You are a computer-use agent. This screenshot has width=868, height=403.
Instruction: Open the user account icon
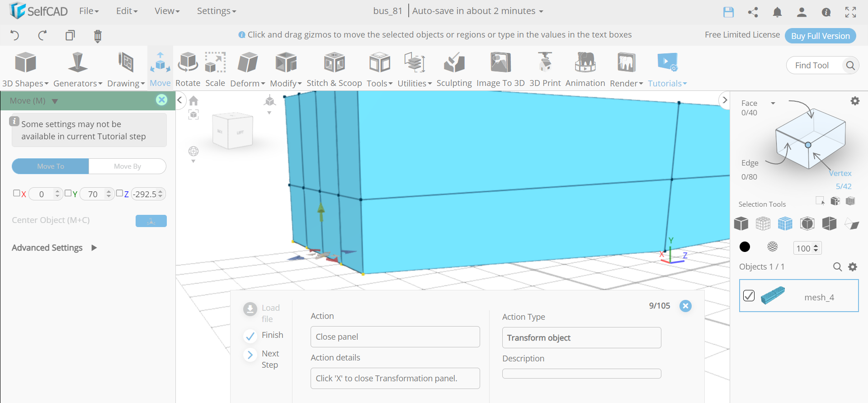tap(802, 12)
